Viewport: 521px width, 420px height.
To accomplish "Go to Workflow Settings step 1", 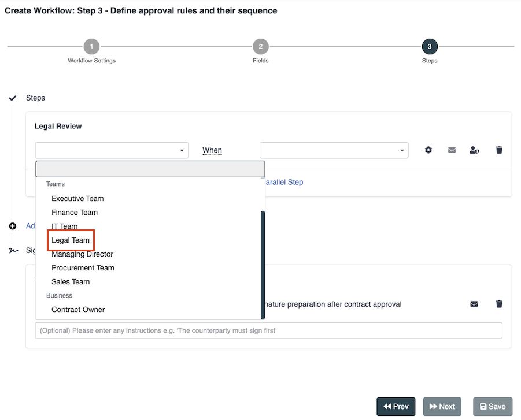I will (91, 47).
